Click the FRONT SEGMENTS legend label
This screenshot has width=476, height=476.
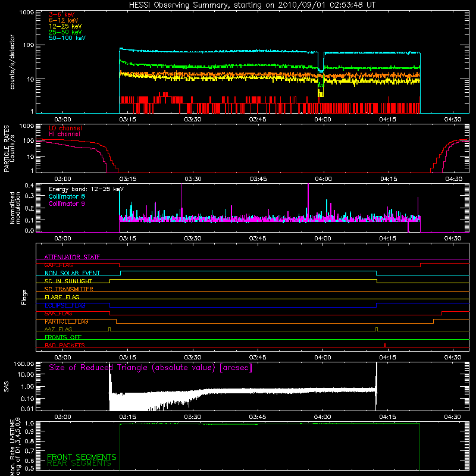click(82, 457)
